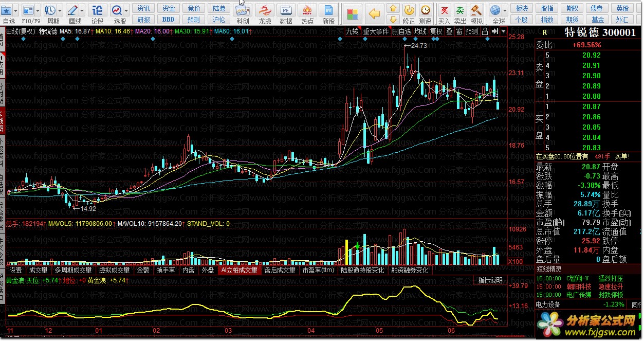Click the BBD button
The width and height of the screenshot is (644, 341).
point(168,20)
